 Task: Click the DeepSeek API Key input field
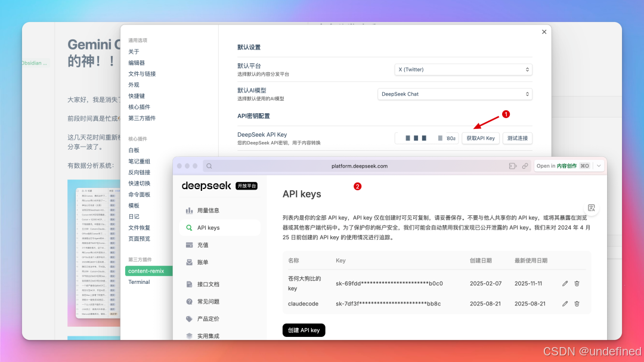coord(427,138)
